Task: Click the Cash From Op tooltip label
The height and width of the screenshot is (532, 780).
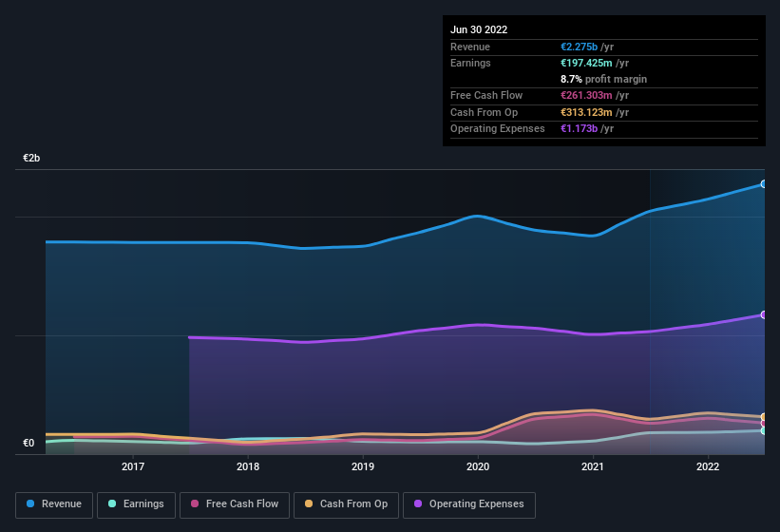Action: pos(484,112)
